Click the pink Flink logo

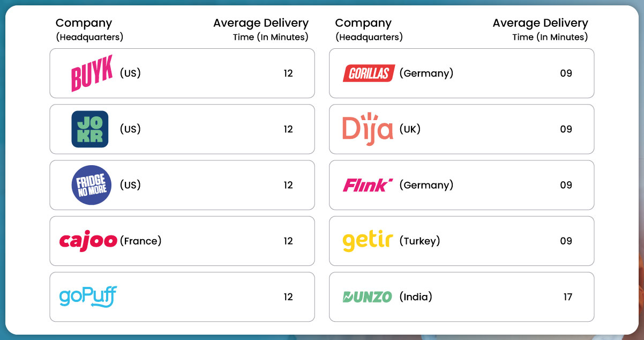368,185
